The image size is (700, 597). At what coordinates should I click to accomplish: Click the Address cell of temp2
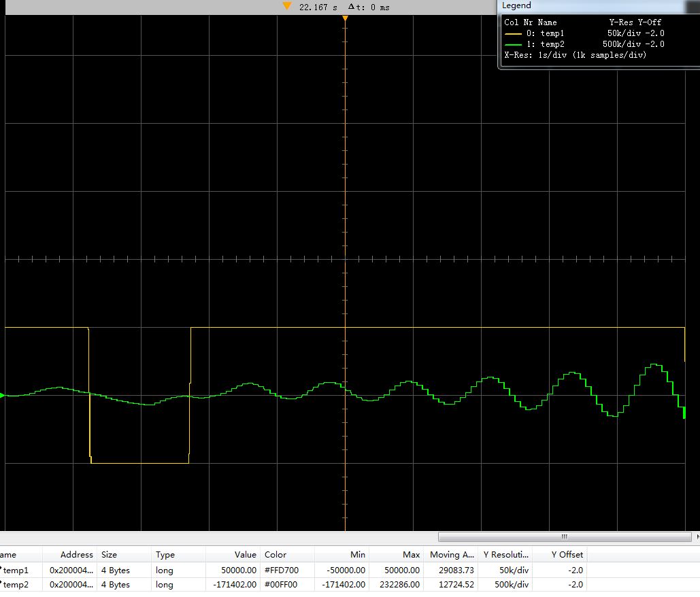point(69,585)
